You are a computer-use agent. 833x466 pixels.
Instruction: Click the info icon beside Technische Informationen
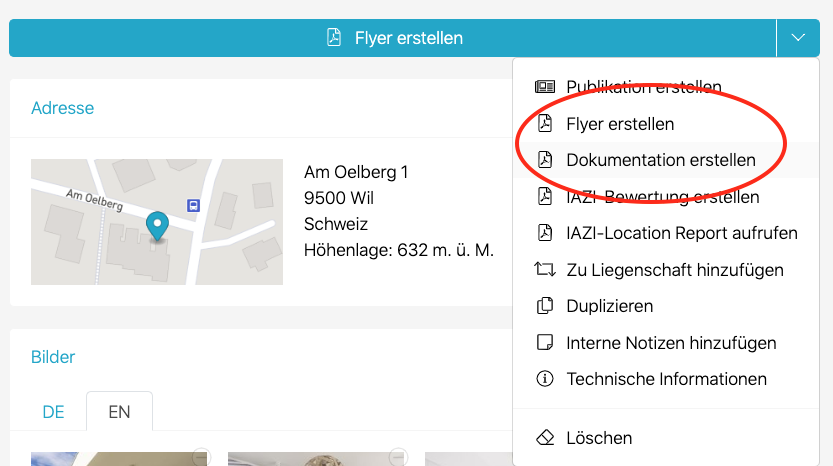pyautogui.click(x=545, y=379)
